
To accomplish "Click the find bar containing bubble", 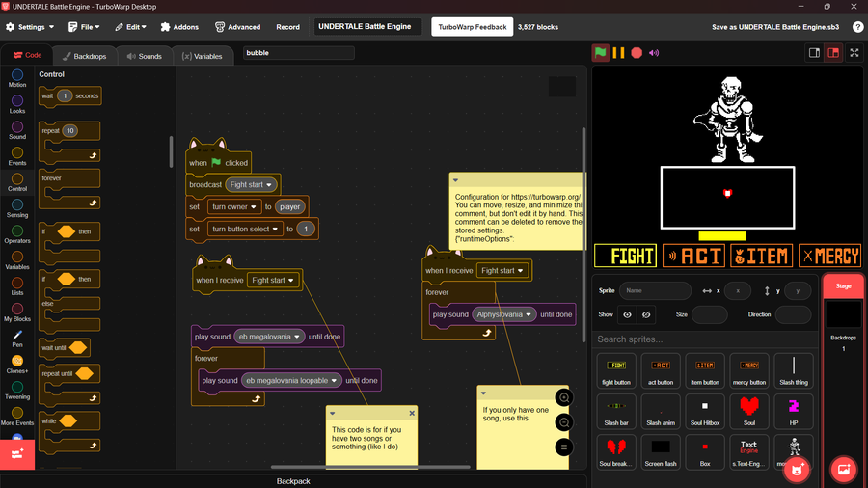I will click(x=298, y=53).
